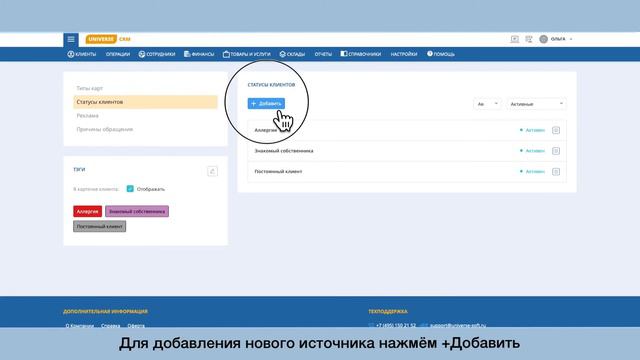Open the Настройки menu
Viewport: 640px width, 360px height.
[x=404, y=54]
